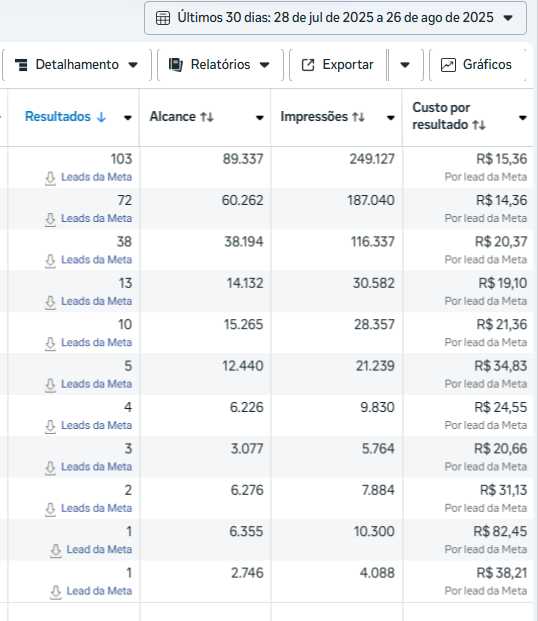This screenshot has height=621, width=538.
Task: Click the download icon in the 72 results row
Action: coord(50,219)
